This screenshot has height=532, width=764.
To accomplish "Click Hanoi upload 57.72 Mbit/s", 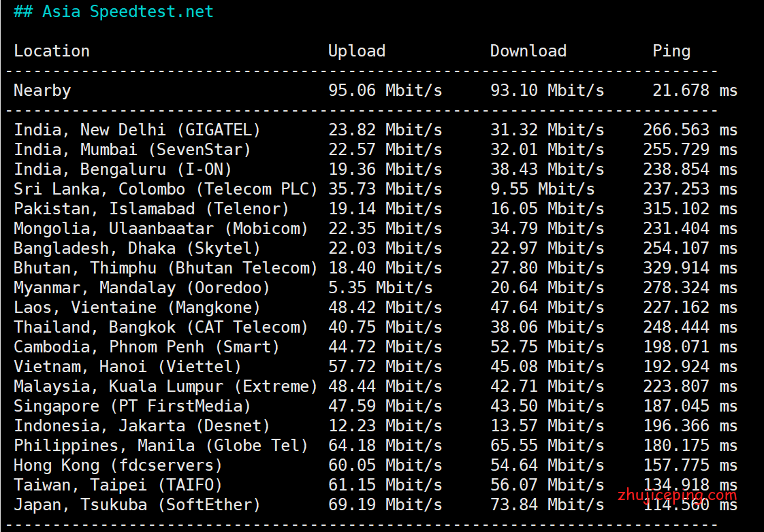I will click(385, 367).
